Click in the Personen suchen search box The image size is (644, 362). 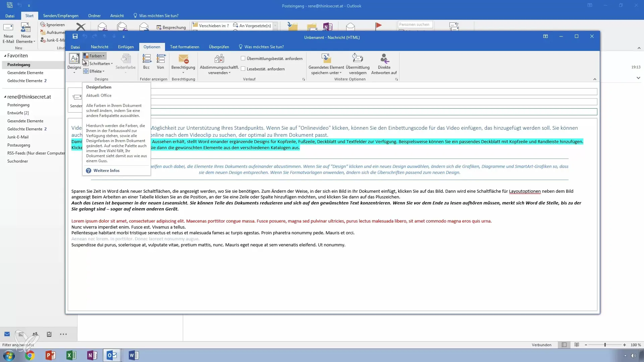click(415, 24)
